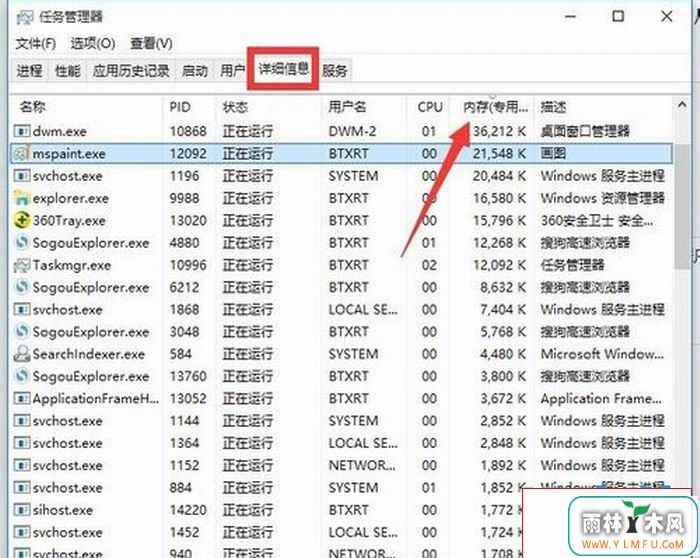This screenshot has height=558, width=700.
Task: Click the 画图 description cell
Action: point(553,154)
